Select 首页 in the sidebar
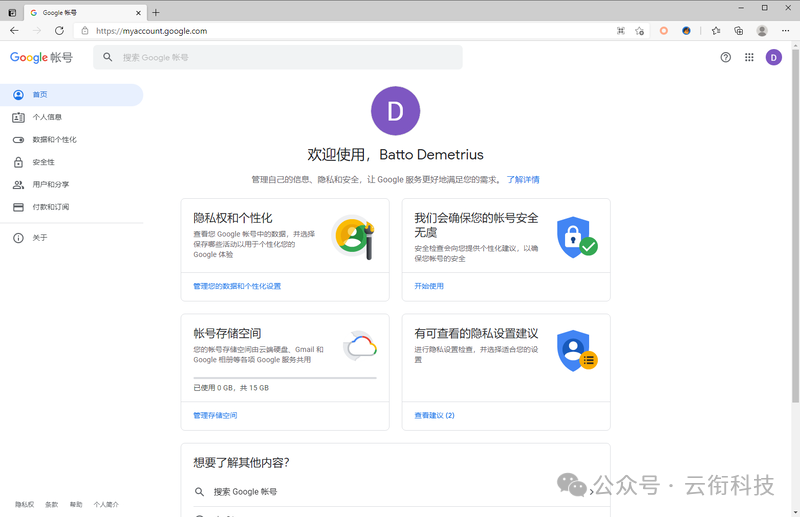The height and width of the screenshot is (517, 800). coord(71,94)
